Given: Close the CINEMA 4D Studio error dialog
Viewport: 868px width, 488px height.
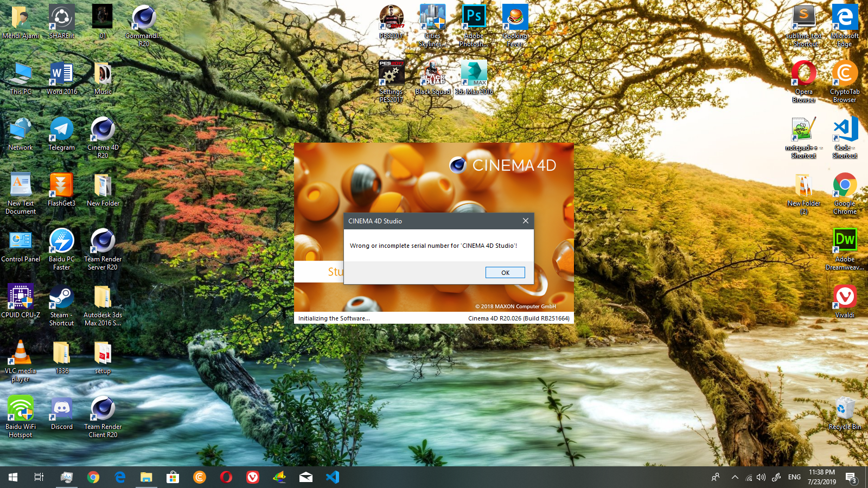Looking at the screenshot, I should pos(525,221).
